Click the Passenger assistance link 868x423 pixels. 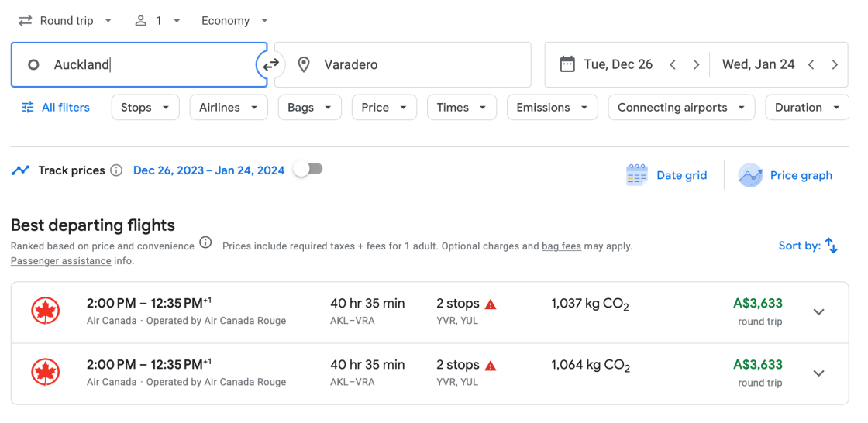[60, 261]
